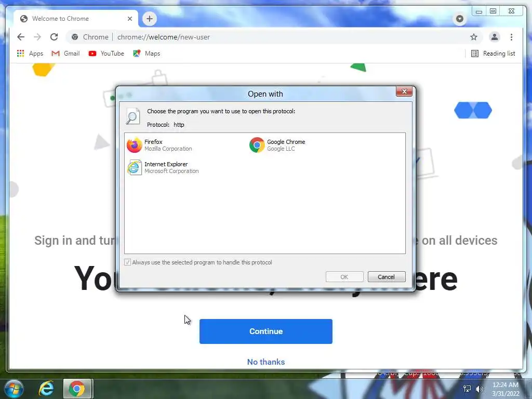
Task: Toggle Always use the selected program checkbox
Action: [128, 262]
